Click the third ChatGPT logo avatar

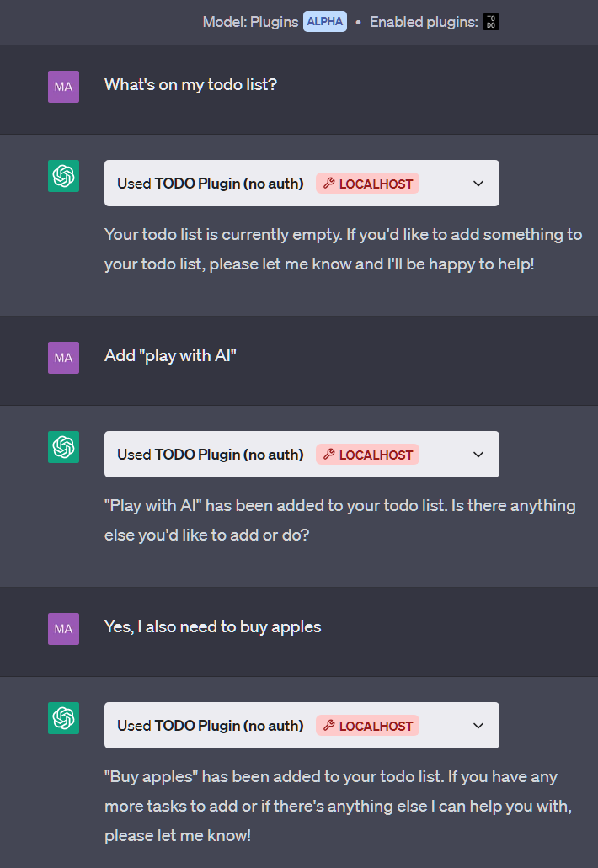click(x=63, y=718)
